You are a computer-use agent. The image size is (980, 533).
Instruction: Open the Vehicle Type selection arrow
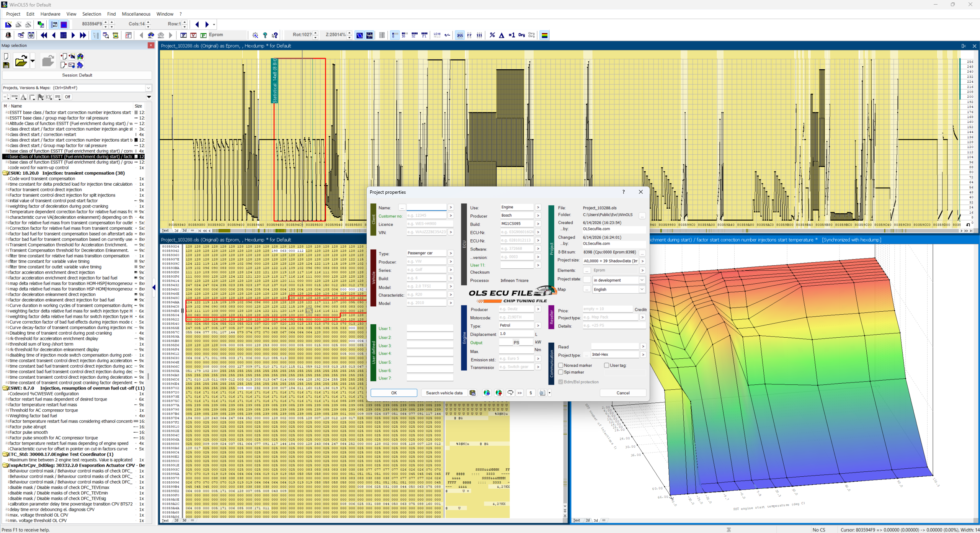(451, 253)
